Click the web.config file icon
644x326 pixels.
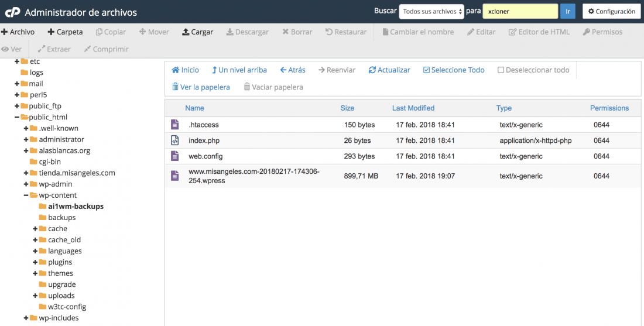point(175,156)
